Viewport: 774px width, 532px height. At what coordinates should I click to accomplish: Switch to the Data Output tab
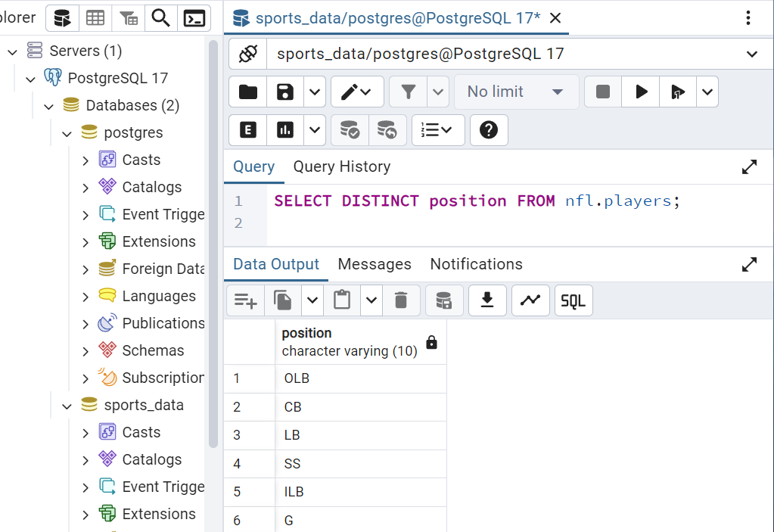[276, 265]
